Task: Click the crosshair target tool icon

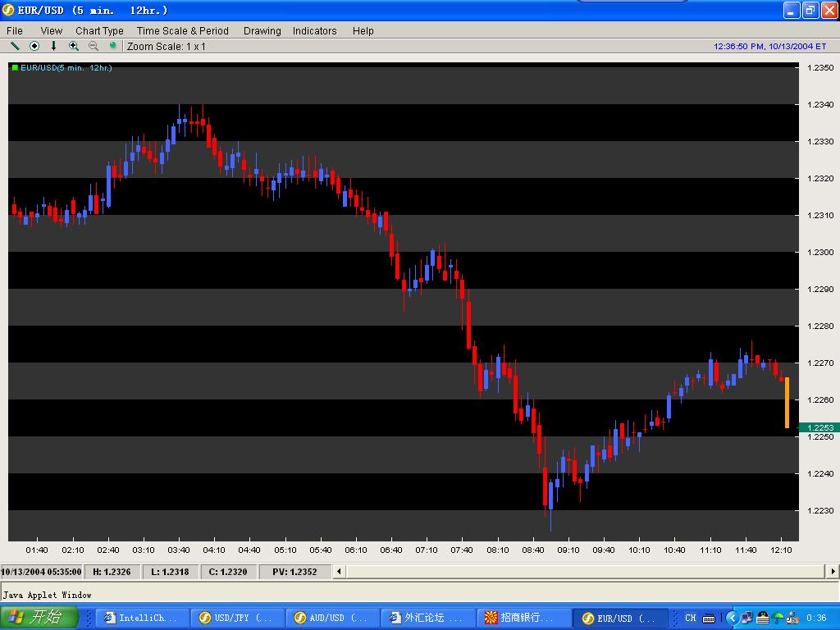Action: 34,46
